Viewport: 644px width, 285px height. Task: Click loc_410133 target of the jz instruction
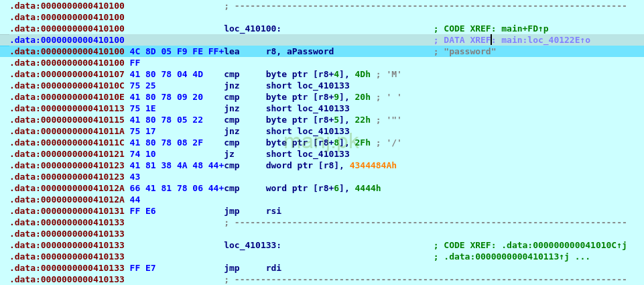(324, 154)
